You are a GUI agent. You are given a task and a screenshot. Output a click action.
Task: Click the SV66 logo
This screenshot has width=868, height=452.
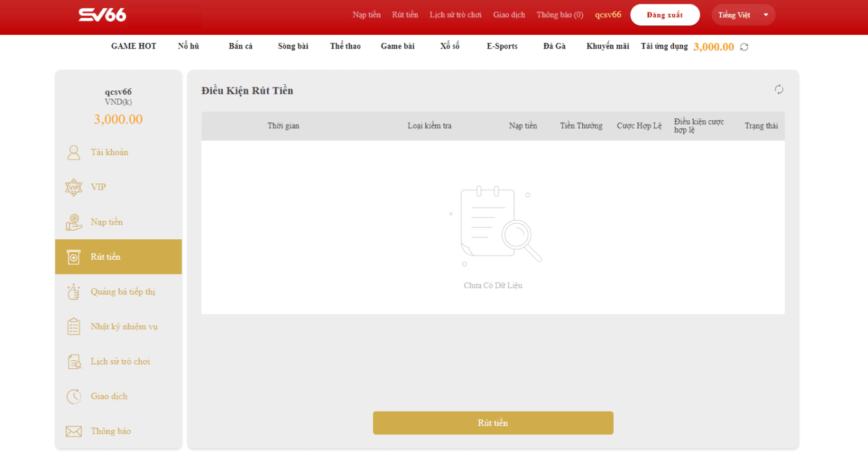102,15
